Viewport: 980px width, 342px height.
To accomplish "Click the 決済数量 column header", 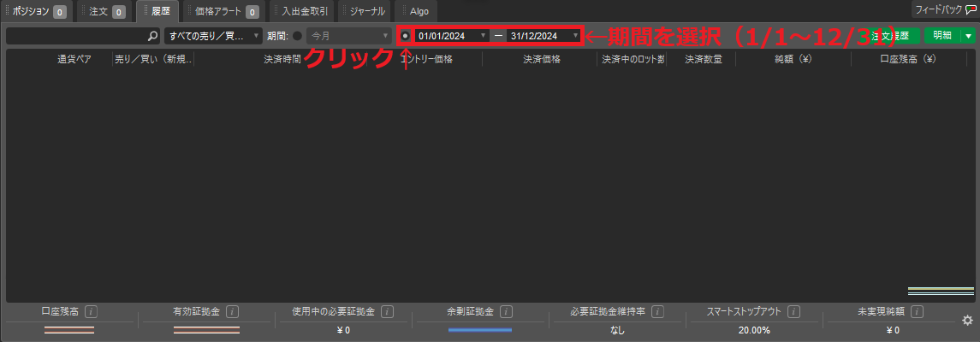I will pos(704,59).
